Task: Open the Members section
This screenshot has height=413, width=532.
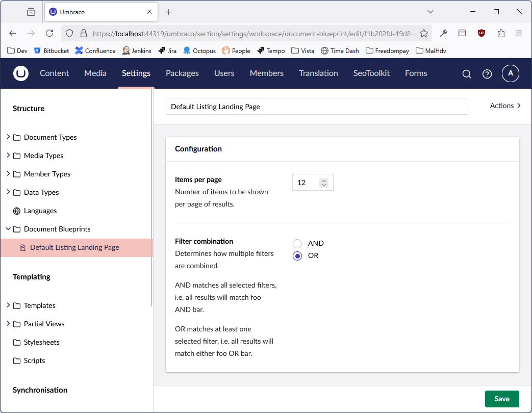Action: click(267, 73)
